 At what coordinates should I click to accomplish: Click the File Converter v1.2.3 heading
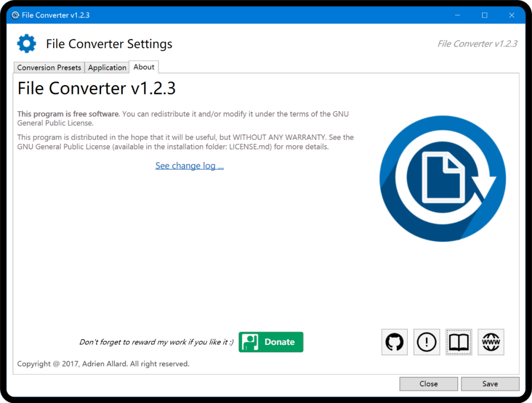coord(97,89)
